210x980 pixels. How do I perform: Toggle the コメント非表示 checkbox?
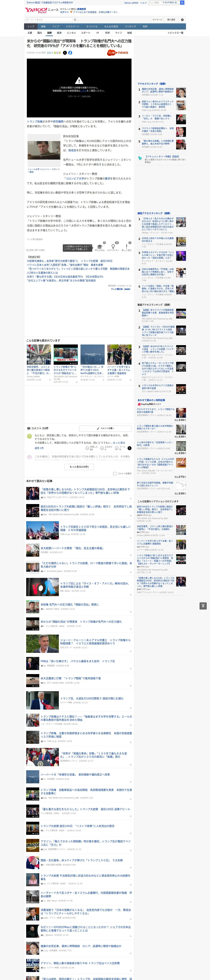click(x=115, y=474)
